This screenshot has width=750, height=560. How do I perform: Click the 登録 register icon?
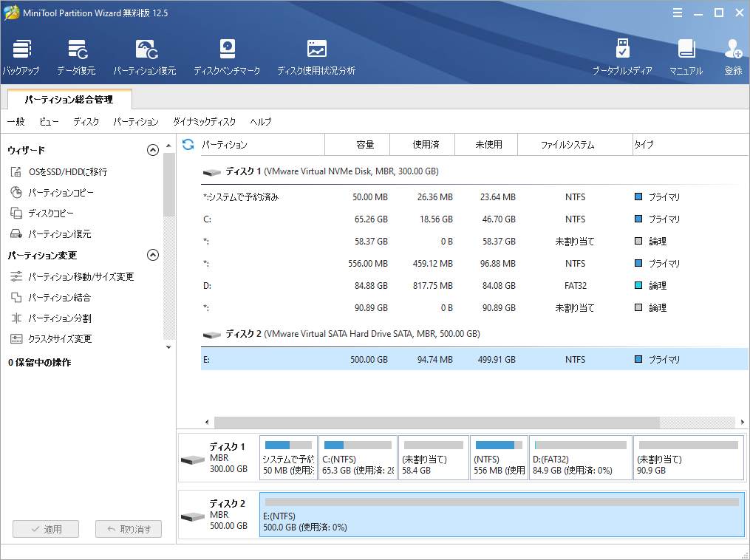tap(733, 55)
